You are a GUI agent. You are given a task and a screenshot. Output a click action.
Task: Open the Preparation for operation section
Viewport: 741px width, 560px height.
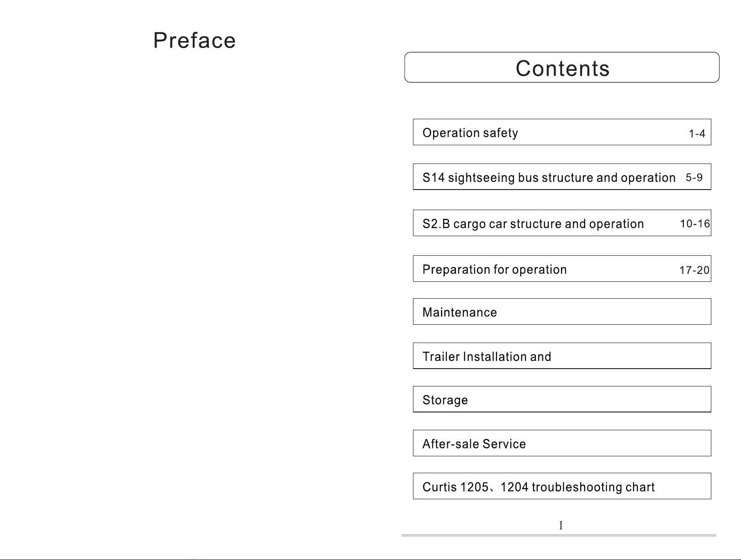(x=562, y=269)
